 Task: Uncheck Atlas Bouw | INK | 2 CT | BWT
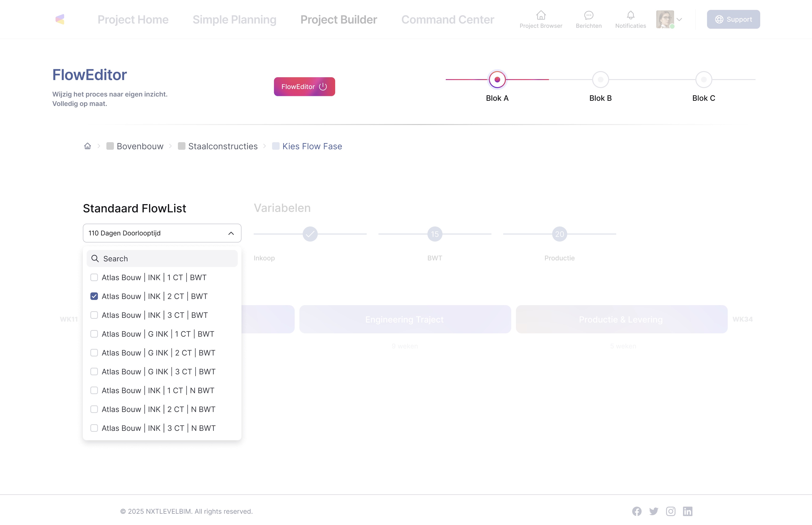click(x=94, y=296)
